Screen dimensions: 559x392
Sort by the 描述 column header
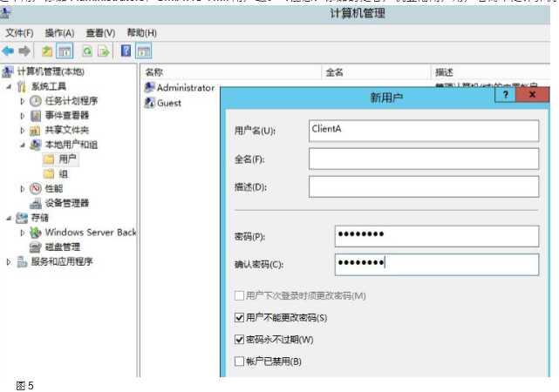pyautogui.click(x=491, y=72)
